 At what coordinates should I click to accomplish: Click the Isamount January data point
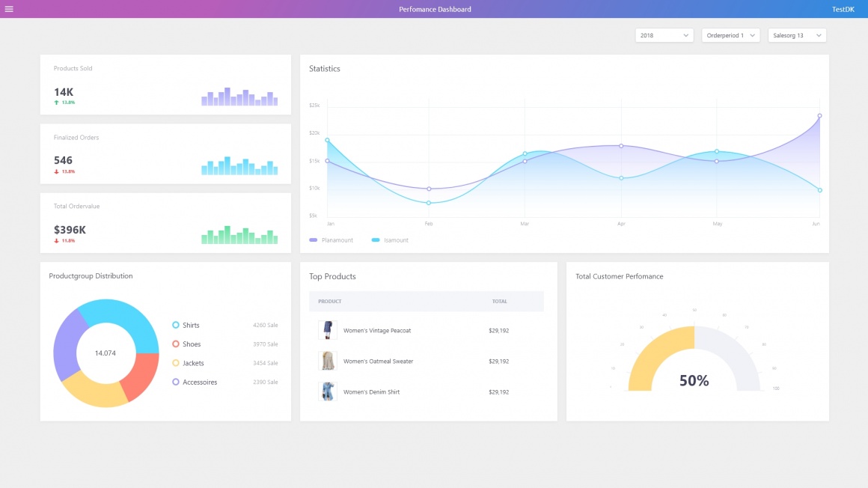327,140
